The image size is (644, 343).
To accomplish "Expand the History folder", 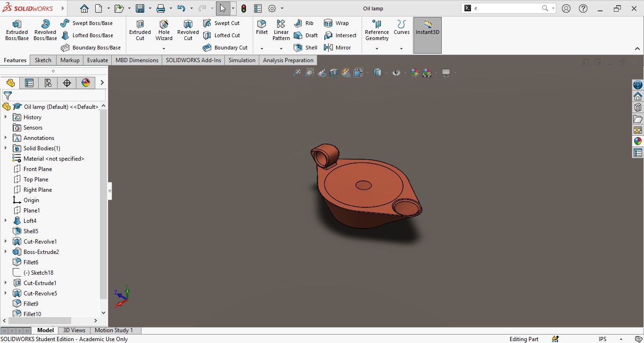I will (x=6, y=117).
